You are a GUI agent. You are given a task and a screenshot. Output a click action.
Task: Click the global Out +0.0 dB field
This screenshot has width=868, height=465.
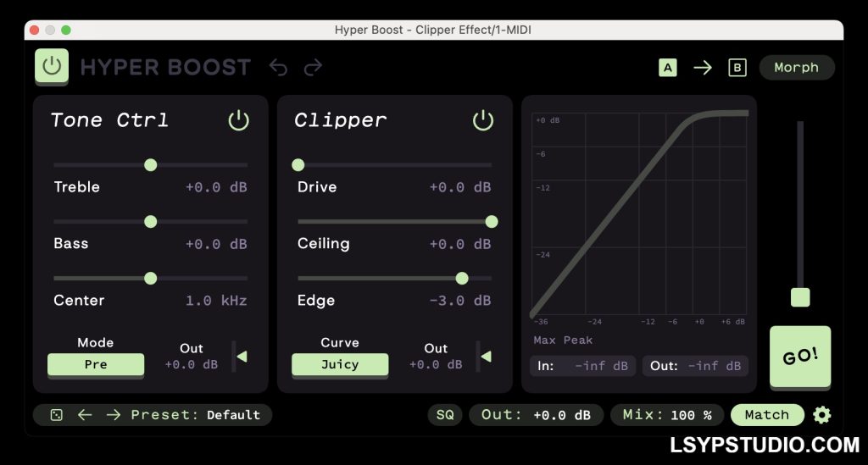536,415
